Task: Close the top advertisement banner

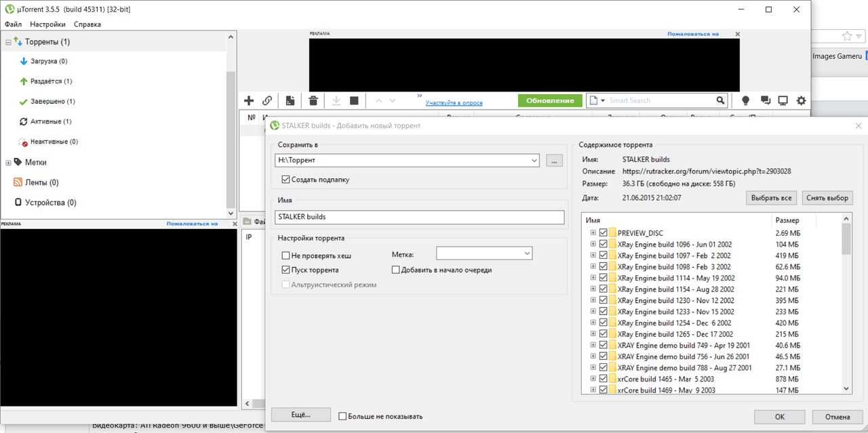Action: (x=738, y=34)
